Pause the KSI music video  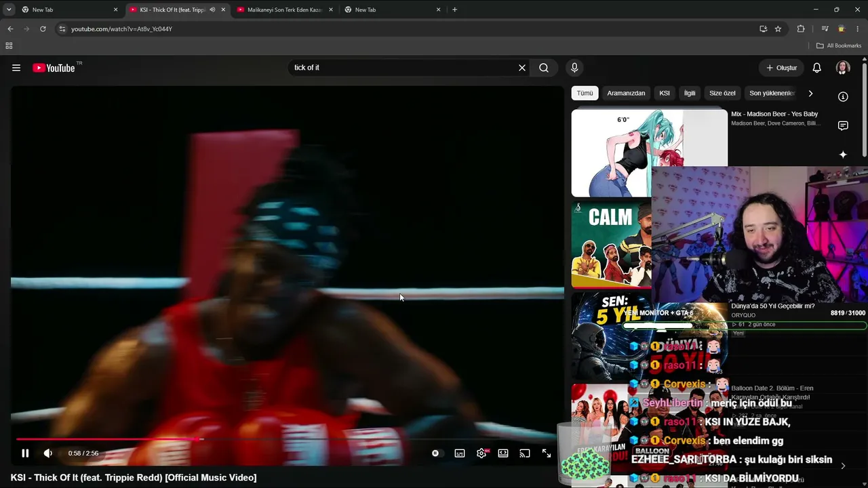[25, 453]
